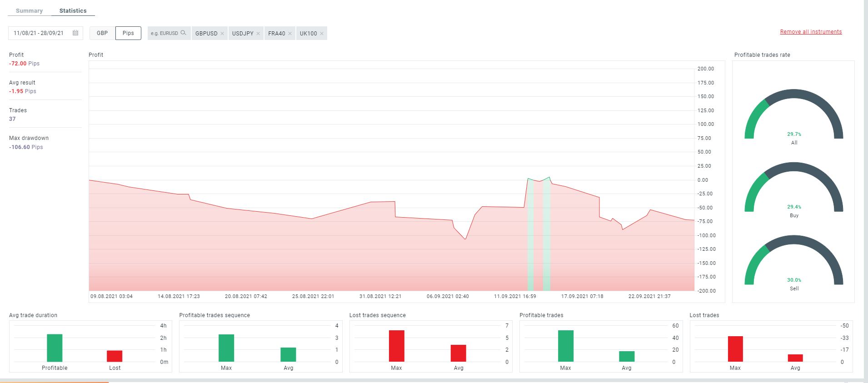This screenshot has height=383, width=868.
Task: Click Remove all instruments link
Action: coord(811,32)
